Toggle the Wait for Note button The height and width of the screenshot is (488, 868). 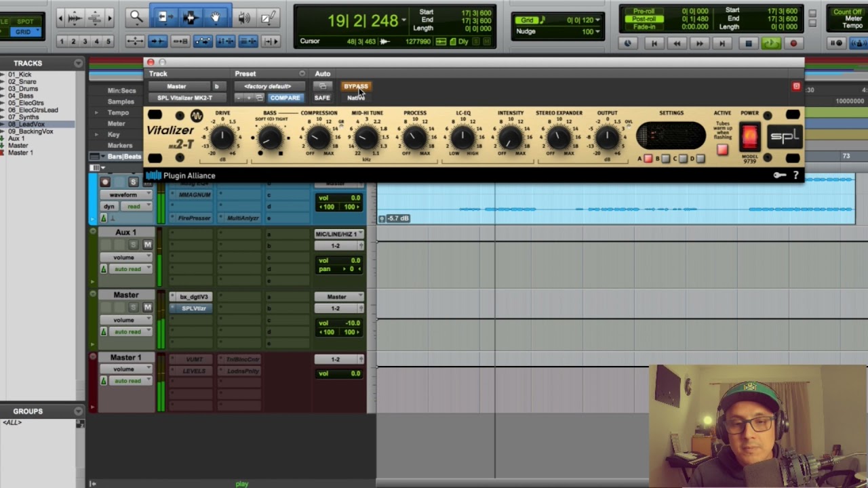coord(837,43)
